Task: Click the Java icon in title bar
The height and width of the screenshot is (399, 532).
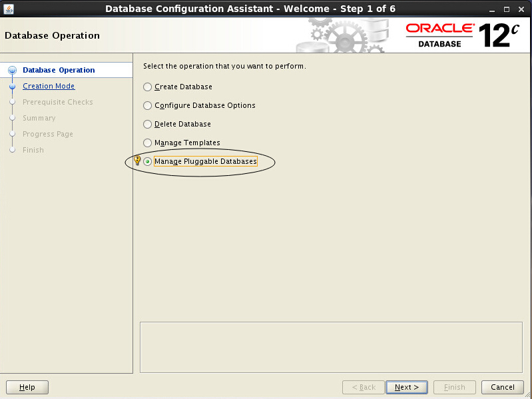Action: pos(9,9)
